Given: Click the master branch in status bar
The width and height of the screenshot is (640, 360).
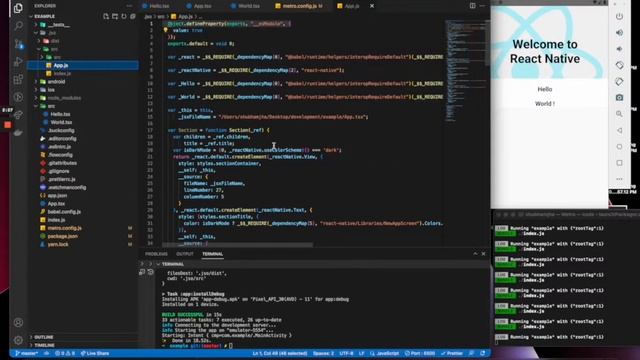Looking at the screenshot, I should click(x=26, y=353).
